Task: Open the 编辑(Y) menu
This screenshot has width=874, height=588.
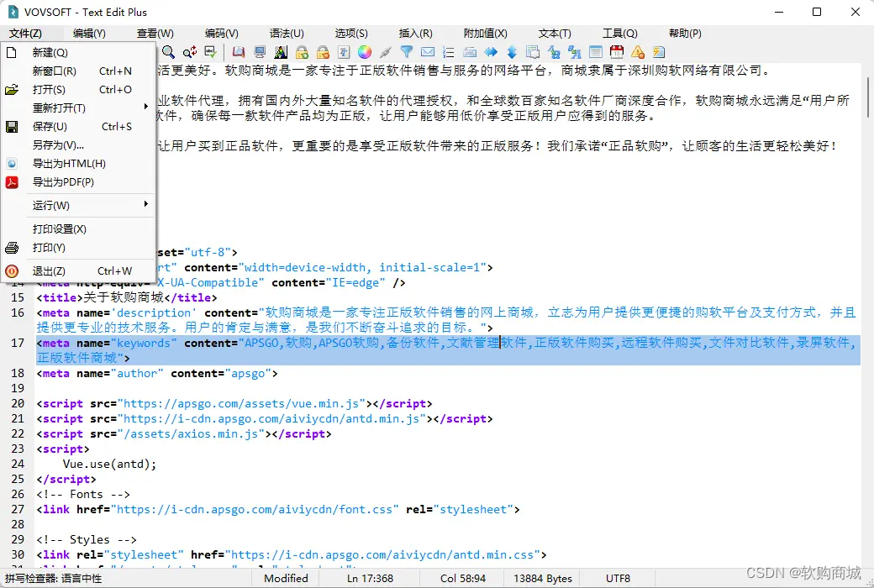Action: [x=89, y=34]
